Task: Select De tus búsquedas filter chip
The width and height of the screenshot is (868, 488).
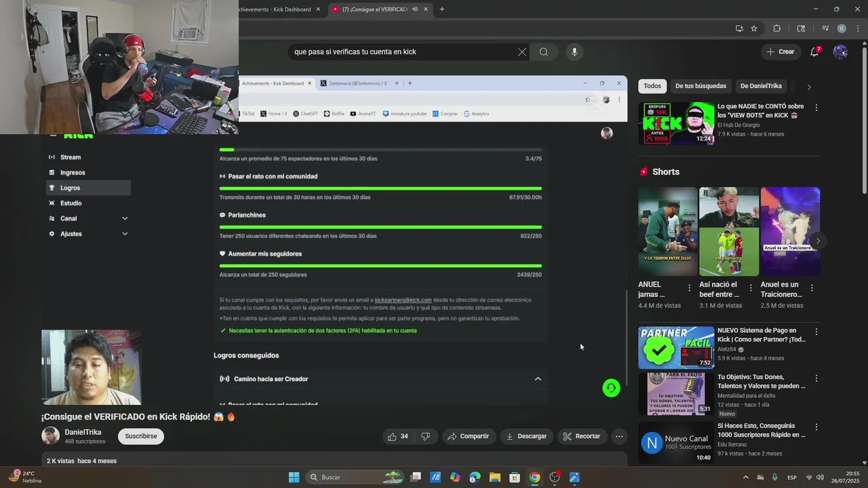Action: [701, 86]
